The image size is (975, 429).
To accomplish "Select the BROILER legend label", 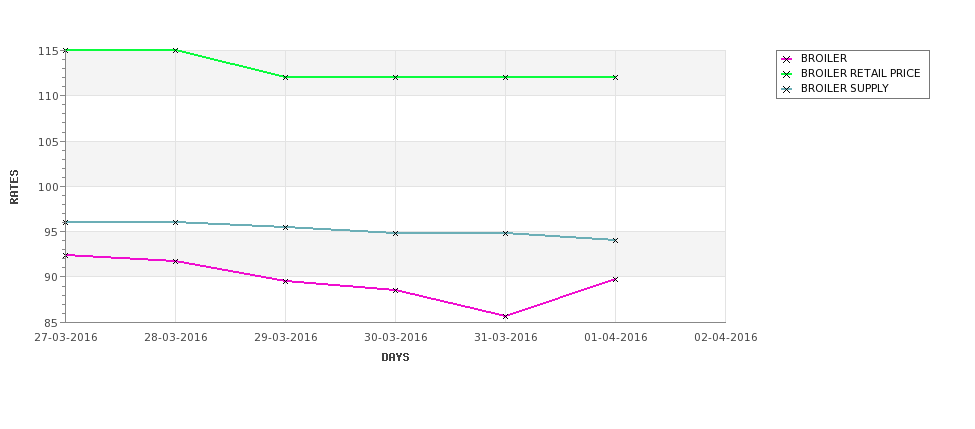I will tap(823, 58).
